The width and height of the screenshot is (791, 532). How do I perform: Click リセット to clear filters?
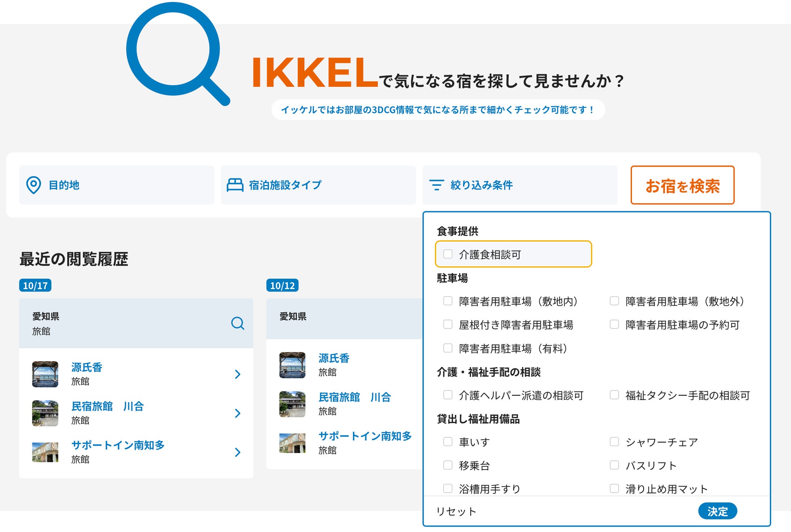pyautogui.click(x=456, y=511)
